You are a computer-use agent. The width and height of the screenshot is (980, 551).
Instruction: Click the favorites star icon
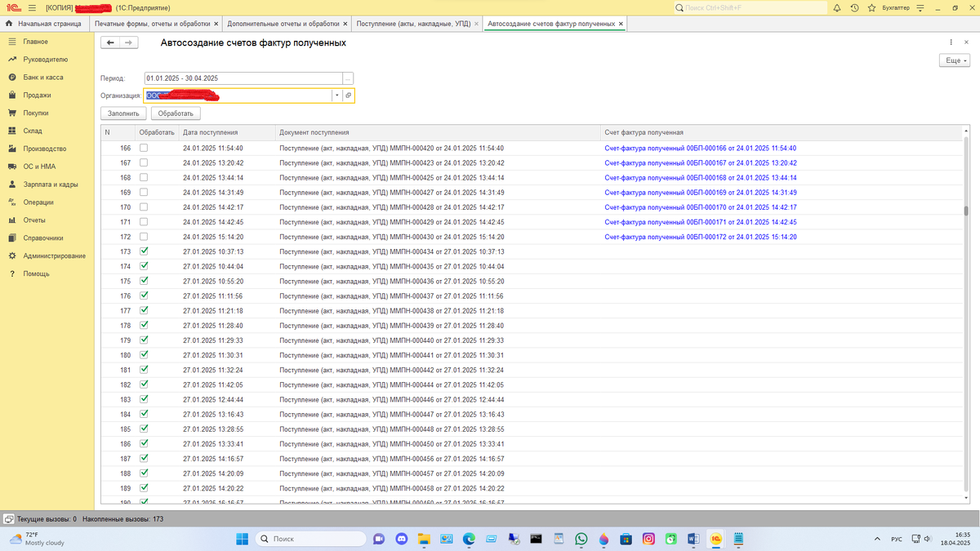(871, 7)
